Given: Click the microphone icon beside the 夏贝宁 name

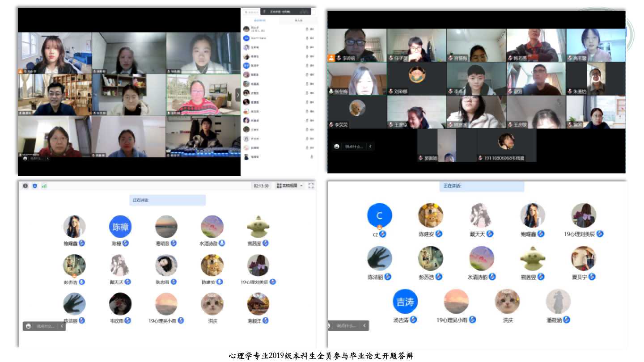Looking at the screenshot, I should point(593,277).
